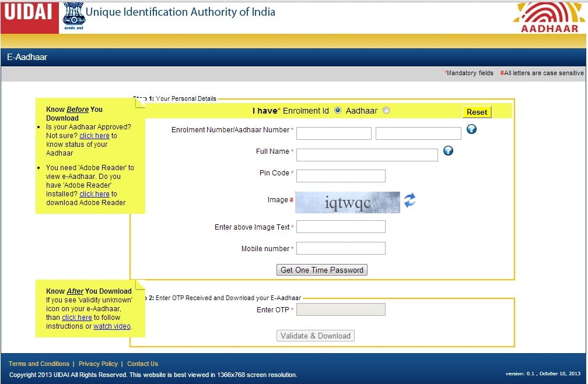The height and width of the screenshot is (384, 588).
Task: Click the 'Know Before You Download' heading
Action: pos(74,114)
